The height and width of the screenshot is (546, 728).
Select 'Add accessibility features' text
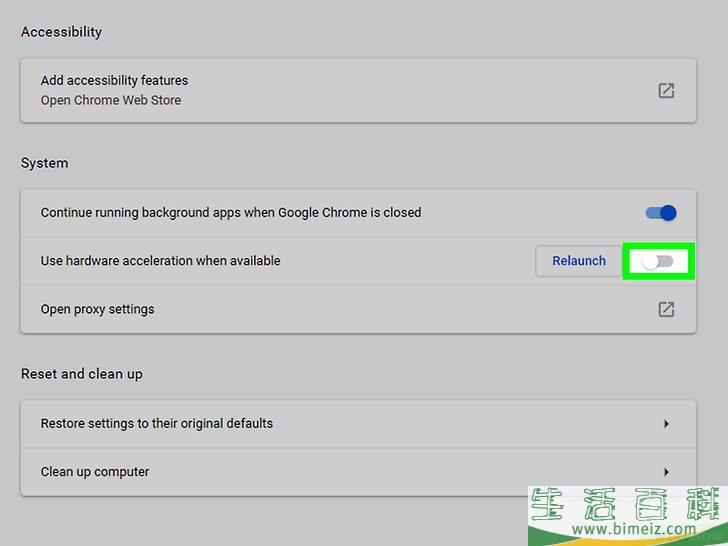pyautogui.click(x=114, y=80)
